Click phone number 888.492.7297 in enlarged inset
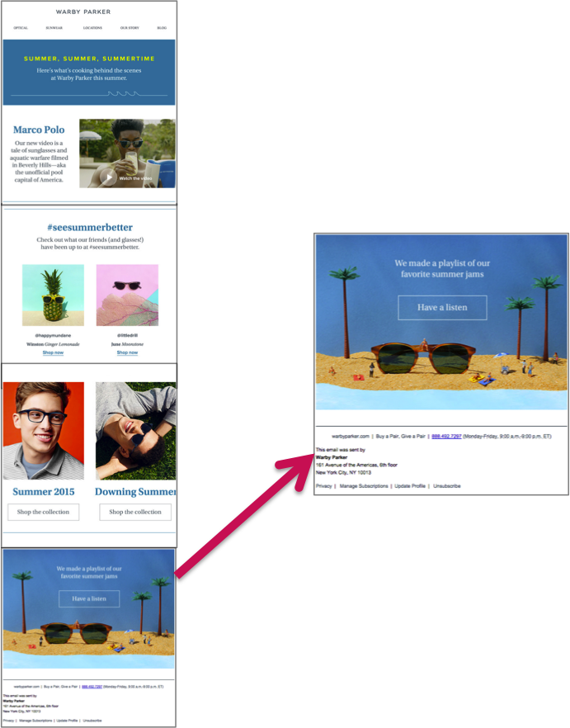The height and width of the screenshot is (728, 570). click(x=446, y=436)
